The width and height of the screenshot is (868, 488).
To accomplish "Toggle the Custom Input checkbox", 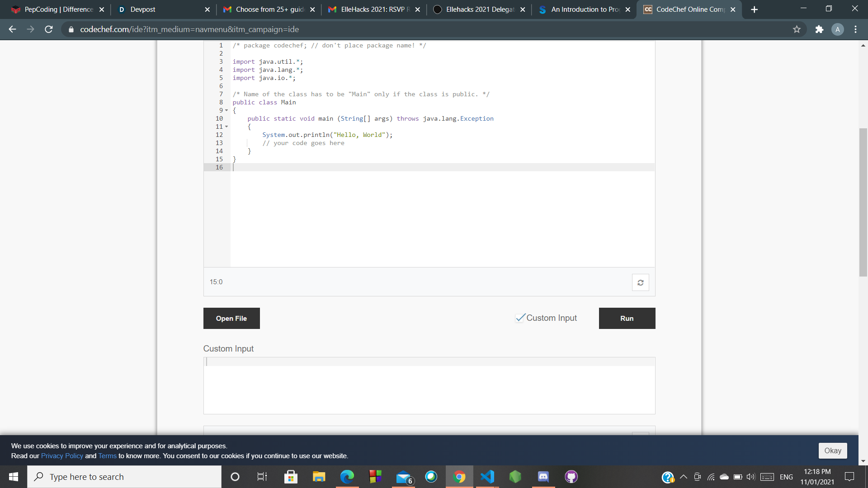I will click(x=520, y=318).
